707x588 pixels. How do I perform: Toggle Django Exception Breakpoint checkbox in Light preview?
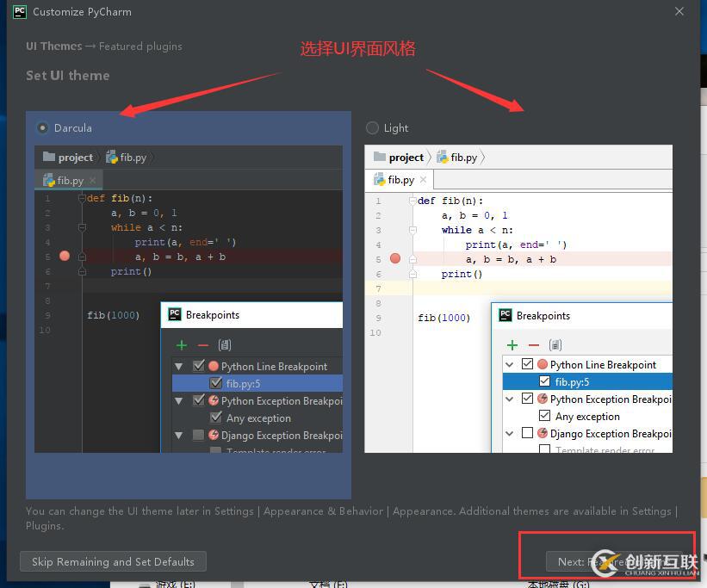(x=527, y=433)
